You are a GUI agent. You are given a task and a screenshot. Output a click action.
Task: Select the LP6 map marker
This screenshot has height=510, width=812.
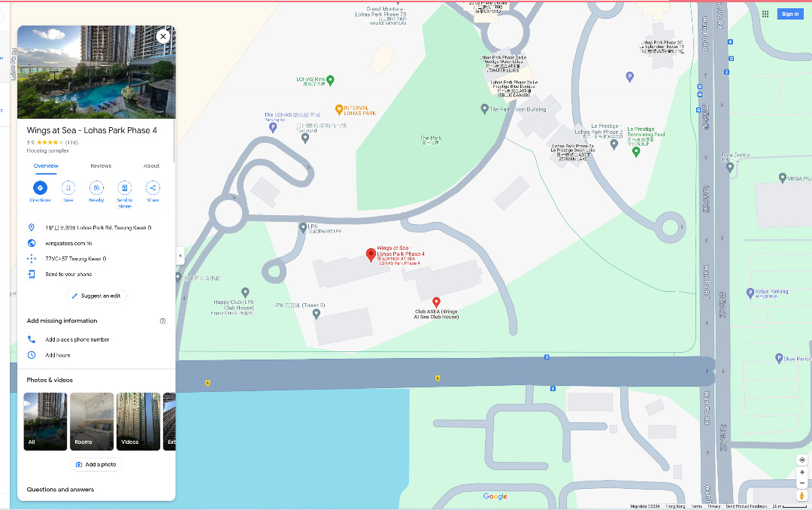304,227
